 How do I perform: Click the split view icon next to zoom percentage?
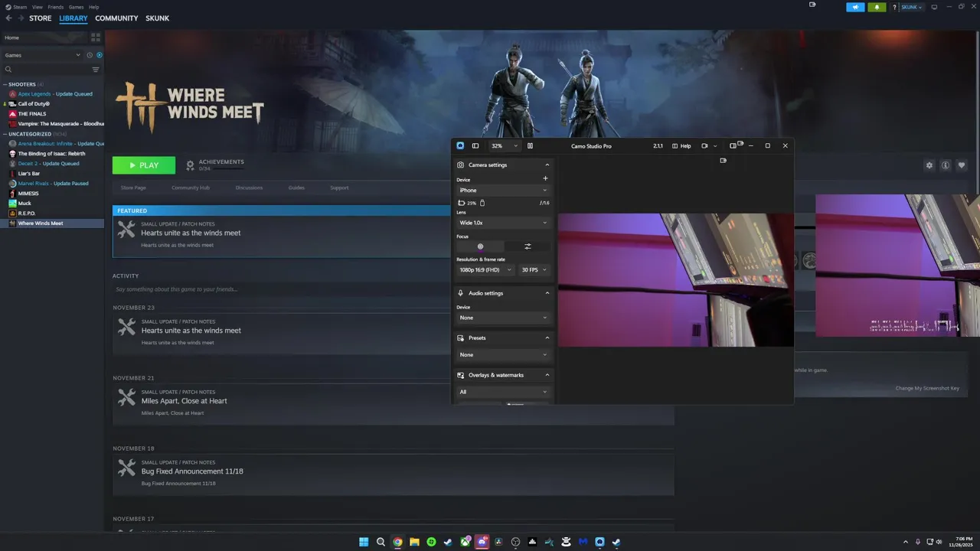point(530,145)
